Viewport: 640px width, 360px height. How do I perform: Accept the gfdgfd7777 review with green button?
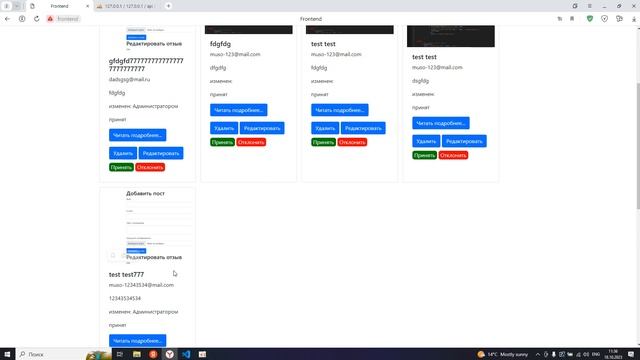point(121,167)
